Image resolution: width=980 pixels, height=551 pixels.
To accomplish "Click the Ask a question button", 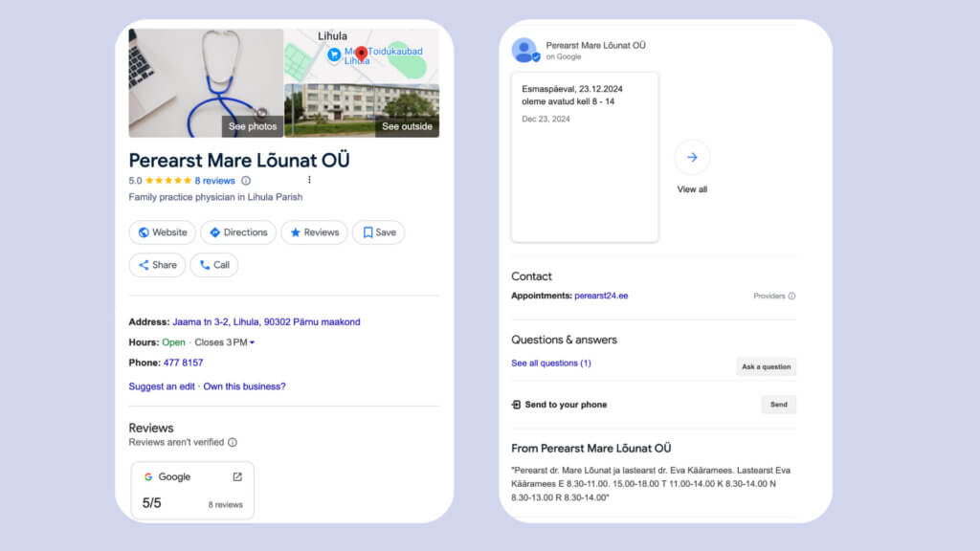I will [766, 366].
